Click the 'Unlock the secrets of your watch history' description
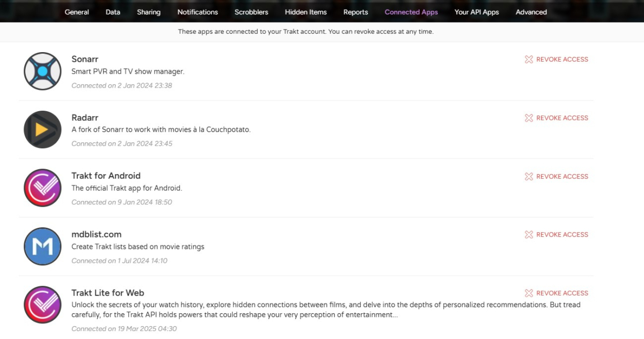 click(326, 310)
